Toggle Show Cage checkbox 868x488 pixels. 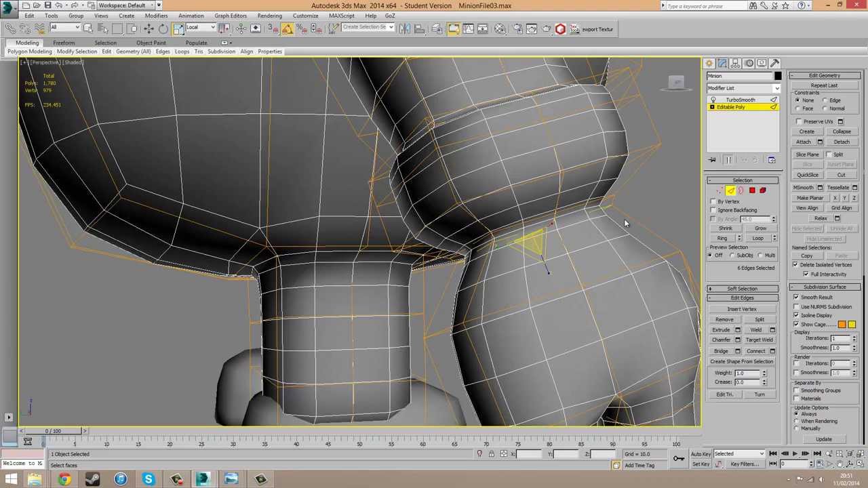797,325
